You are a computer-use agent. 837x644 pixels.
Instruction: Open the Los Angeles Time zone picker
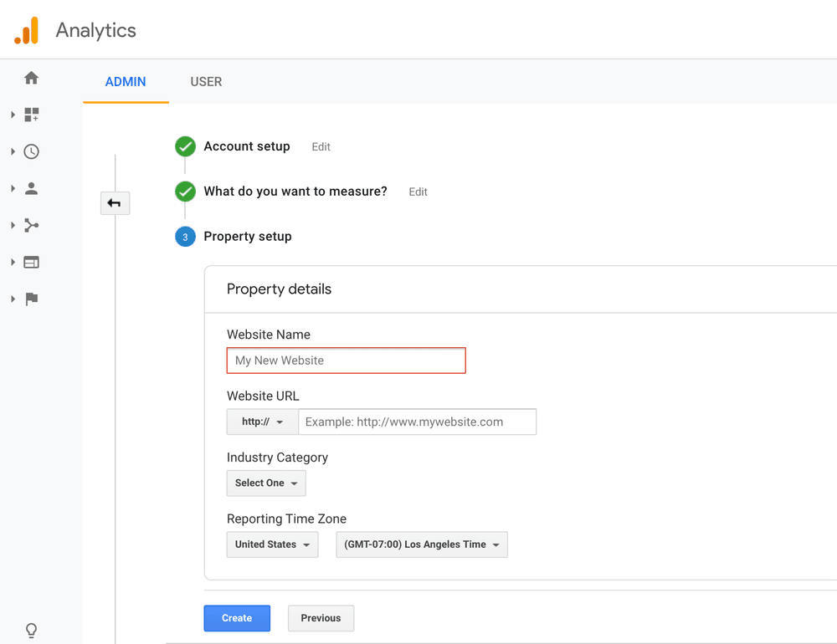422,544
